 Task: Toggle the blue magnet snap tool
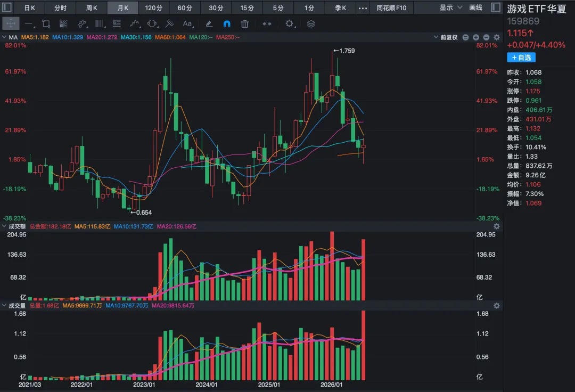pyautogui.click(x=227, y=24)
